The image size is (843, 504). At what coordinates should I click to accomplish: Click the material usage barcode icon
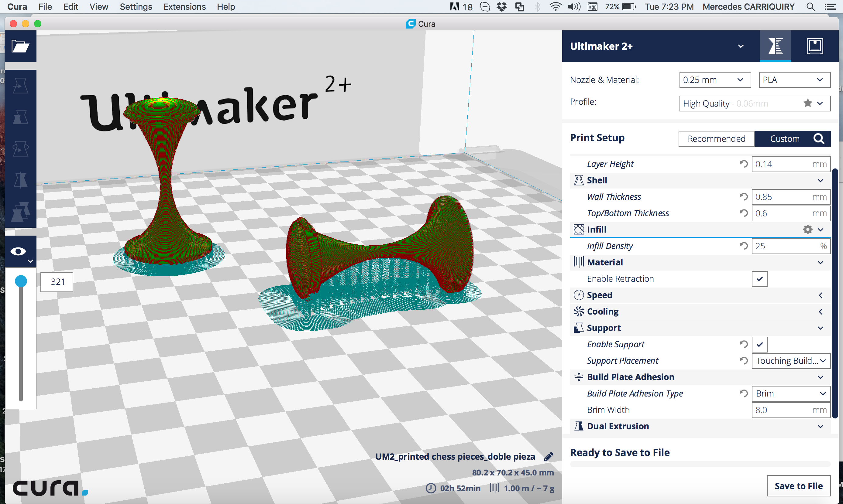pos(494,489)
